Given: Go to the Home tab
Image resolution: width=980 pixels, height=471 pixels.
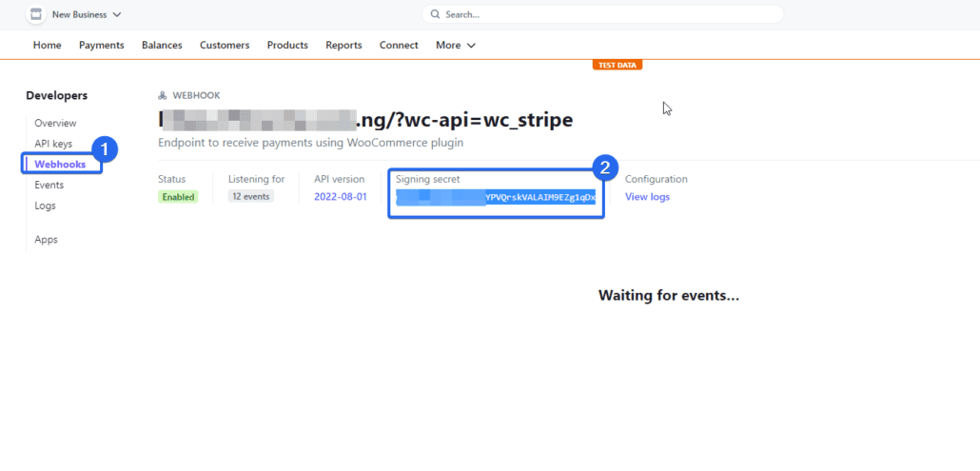Looking at the screenshot, I should [48, 45].
